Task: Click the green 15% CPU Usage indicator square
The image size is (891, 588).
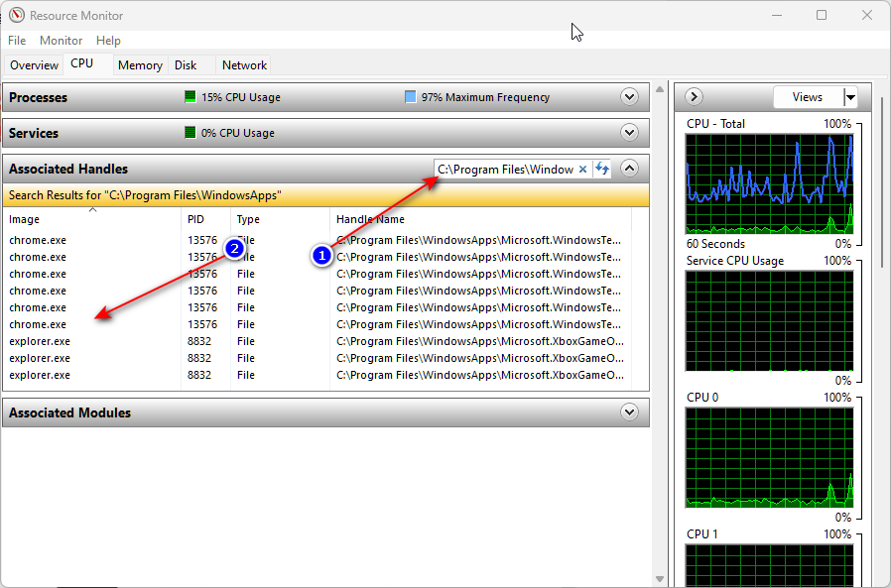Action: 191,96
